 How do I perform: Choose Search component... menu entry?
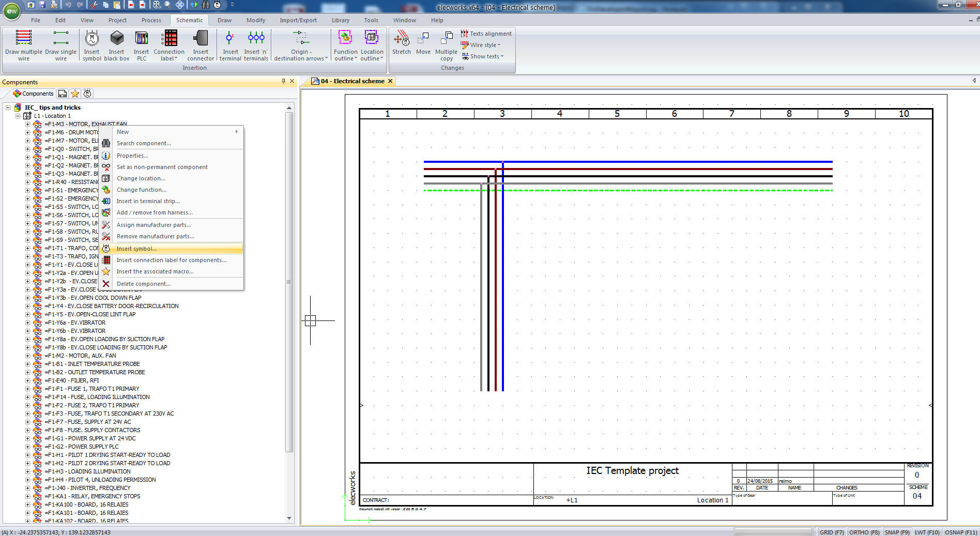[x=171, y=143]
